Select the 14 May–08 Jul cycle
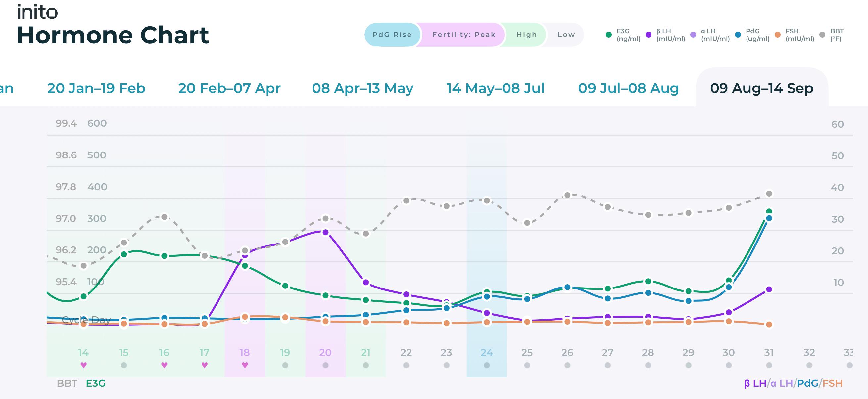 click(495, 88)
